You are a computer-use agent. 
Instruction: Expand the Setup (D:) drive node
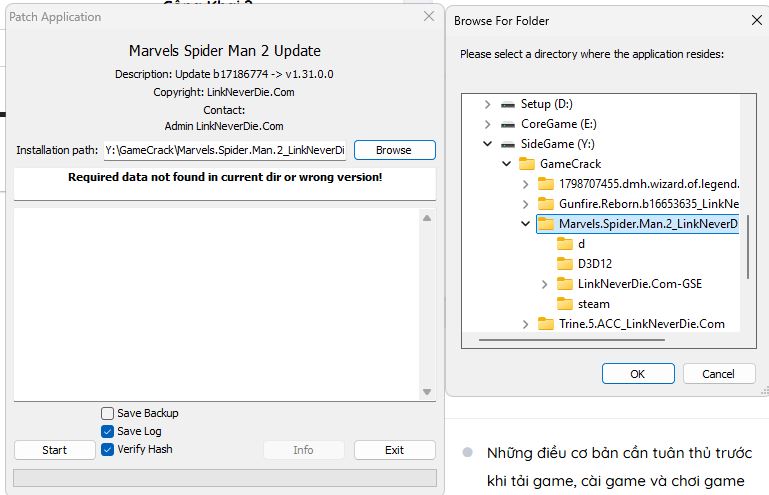[x=487, y=104]
